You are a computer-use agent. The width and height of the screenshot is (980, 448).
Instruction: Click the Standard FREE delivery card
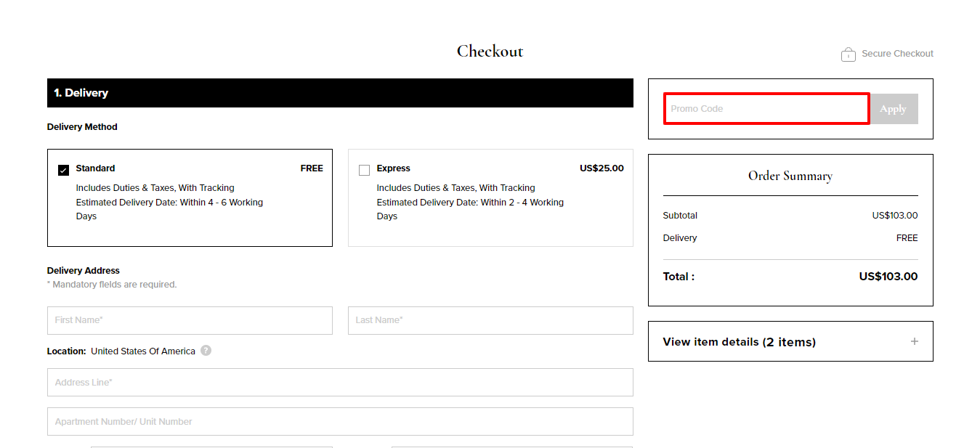pos(190,197)
